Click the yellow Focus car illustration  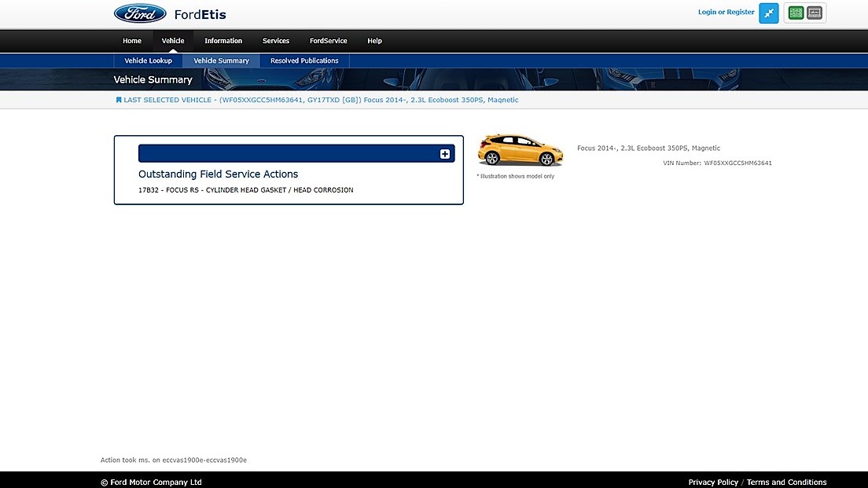(520, 150)
